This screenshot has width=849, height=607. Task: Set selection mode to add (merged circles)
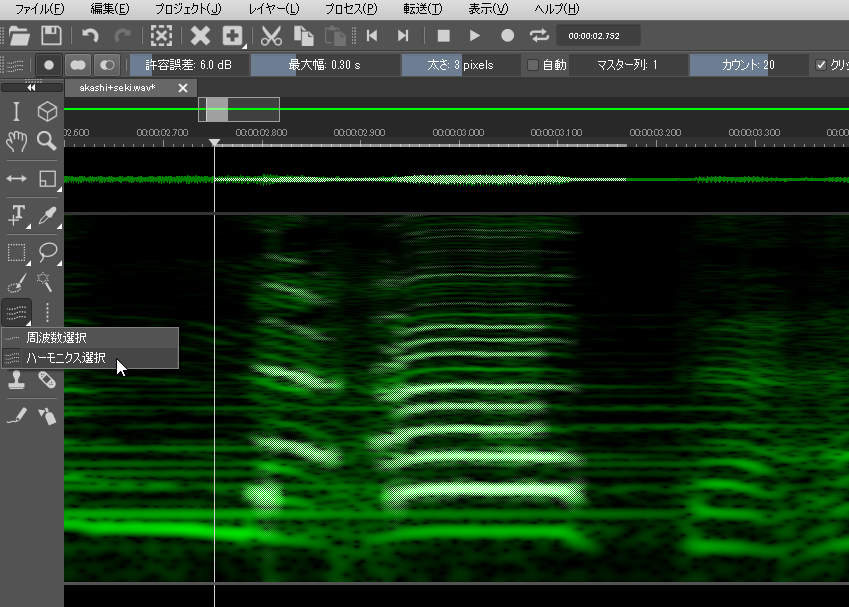click(78, 65)
